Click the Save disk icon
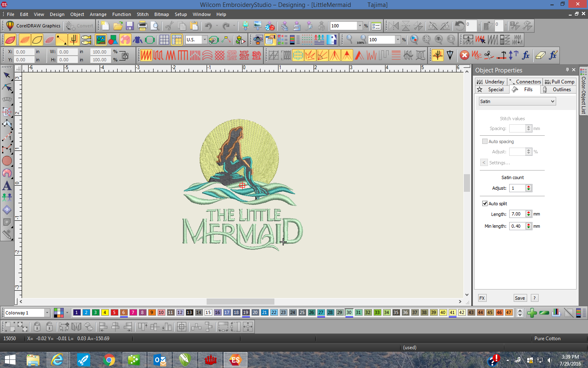The height and width of the screenshot is (368, 588). [130, 26]
